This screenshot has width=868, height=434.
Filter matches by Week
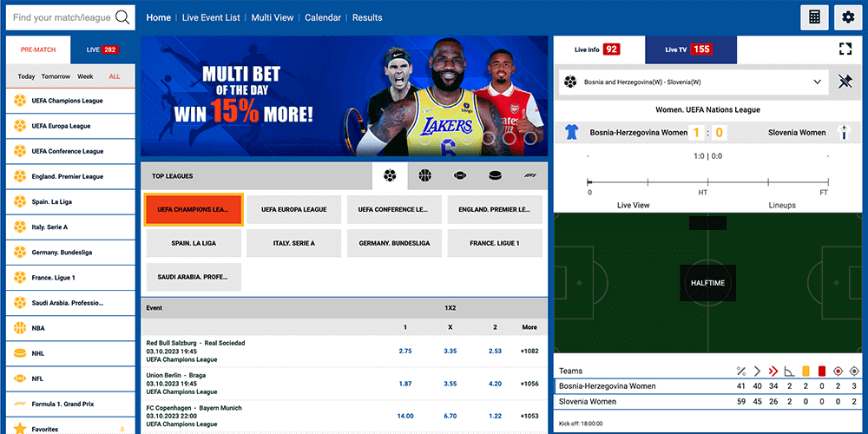85,76
